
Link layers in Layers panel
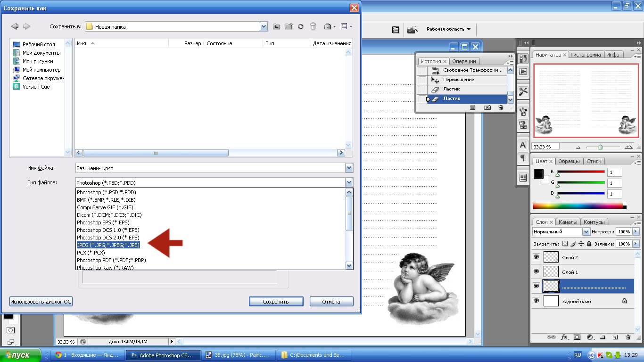tap(551, 337)
